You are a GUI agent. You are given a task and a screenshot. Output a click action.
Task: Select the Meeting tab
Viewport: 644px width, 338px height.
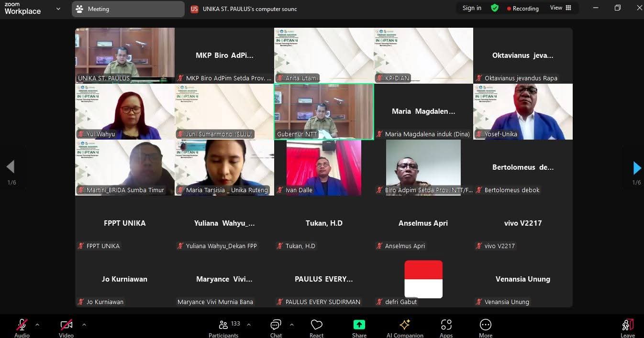tap(128, 9)
